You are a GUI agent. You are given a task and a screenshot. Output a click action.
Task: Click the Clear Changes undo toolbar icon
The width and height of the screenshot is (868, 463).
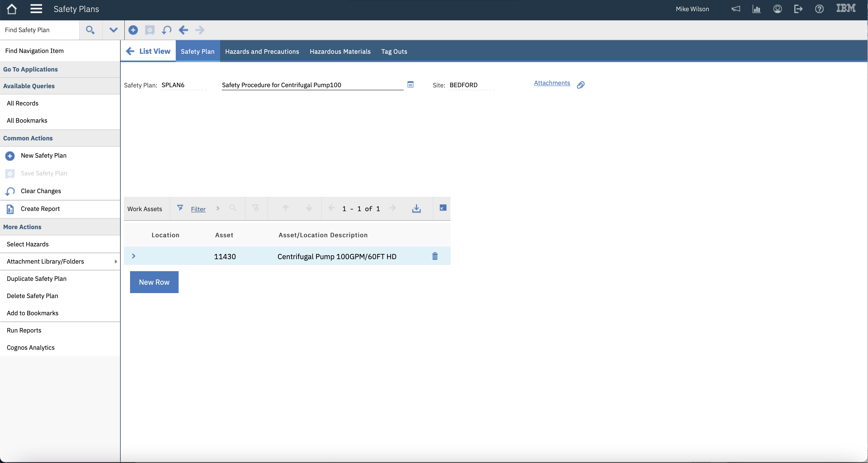(166, 30)
